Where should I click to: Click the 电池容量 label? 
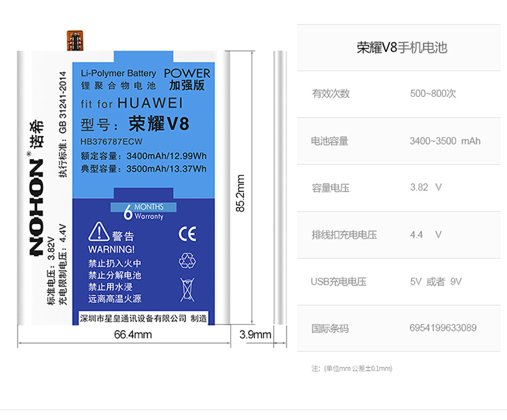[x=330, y=141]
